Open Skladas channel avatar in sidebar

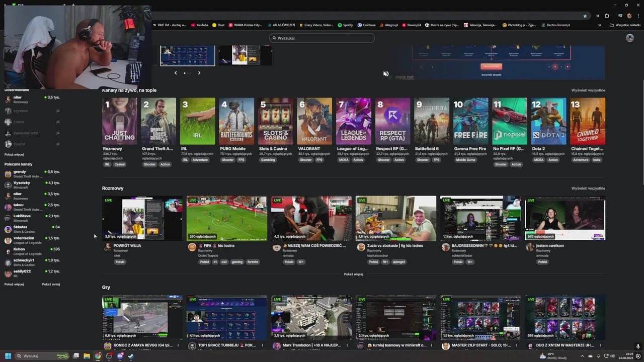point(8,229)
